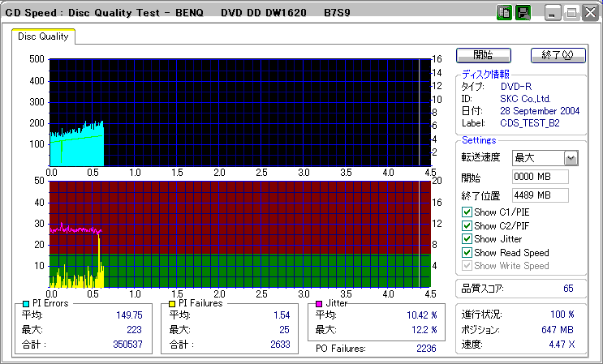The height and width of the screenshot is (364, 603).
Task: Click the PI Failures total 2633
Action: (280, 344)
